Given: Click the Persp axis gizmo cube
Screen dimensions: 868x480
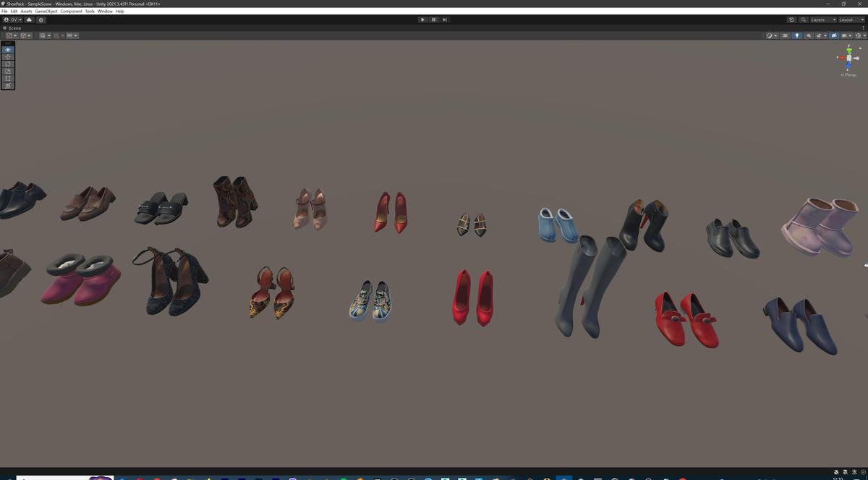Looking at the screenshot, I should (848, 58).
